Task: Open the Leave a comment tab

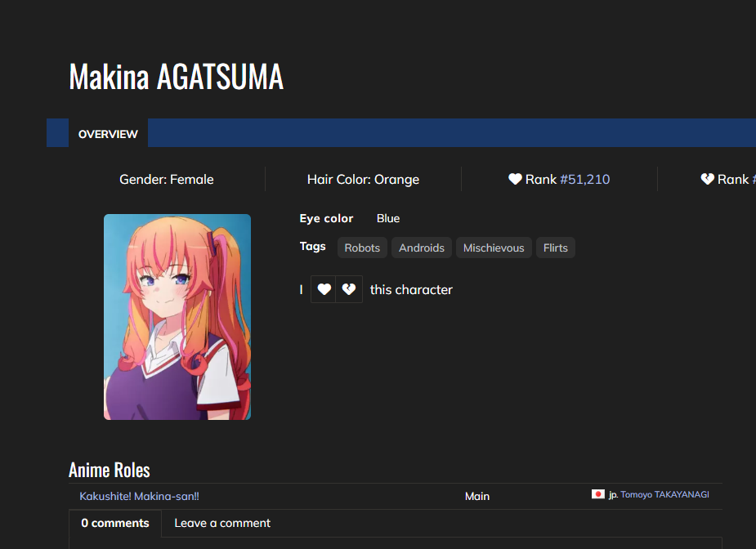Action: (x=222, y=523)
